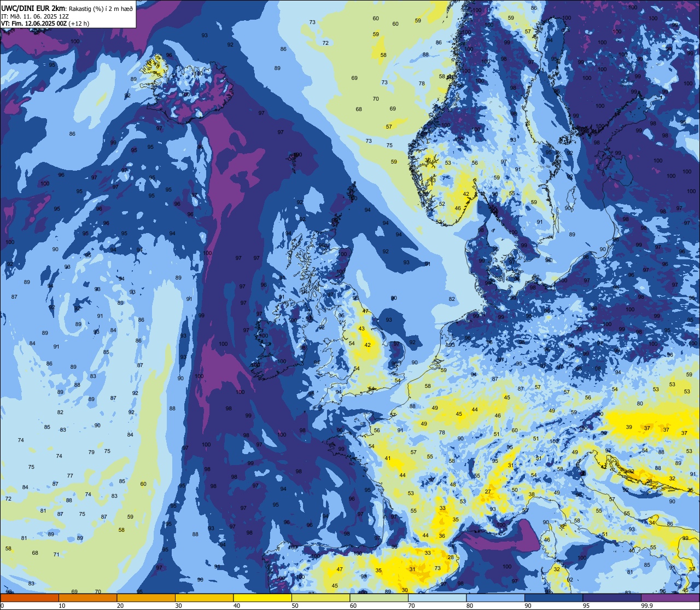This screenshot has width=700, height=610.
Task: Click the 60–70% pale green legend swatch
Action: click(x=379, y=598)
